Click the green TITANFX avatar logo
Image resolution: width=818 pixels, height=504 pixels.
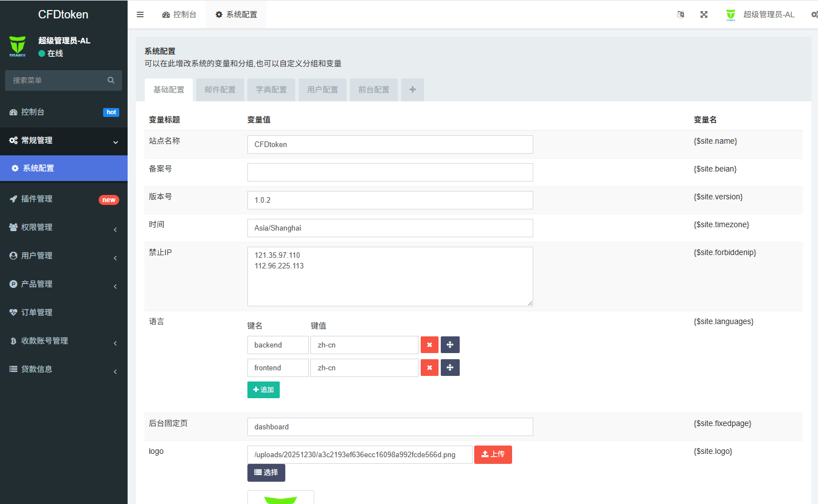pos(18,46)
